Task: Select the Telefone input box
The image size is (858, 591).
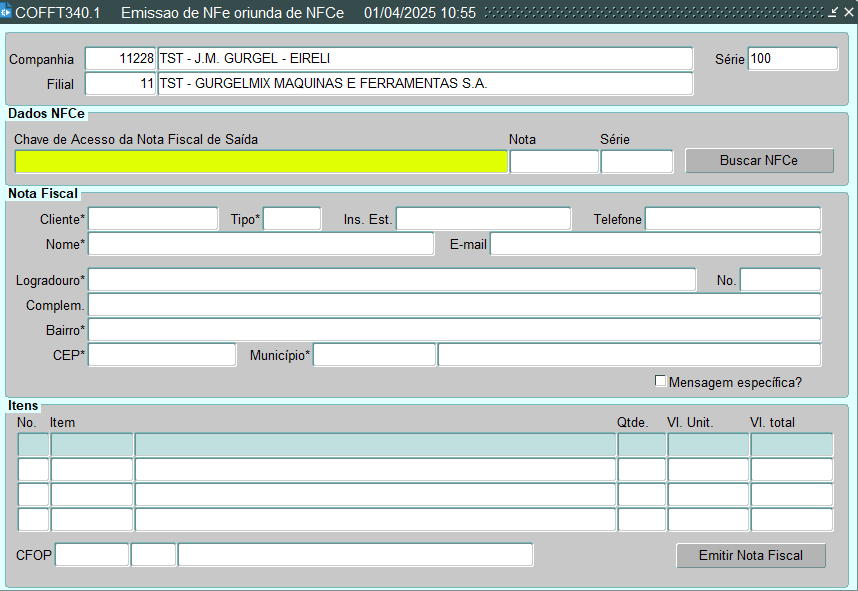Action: [x=732, y=219]
